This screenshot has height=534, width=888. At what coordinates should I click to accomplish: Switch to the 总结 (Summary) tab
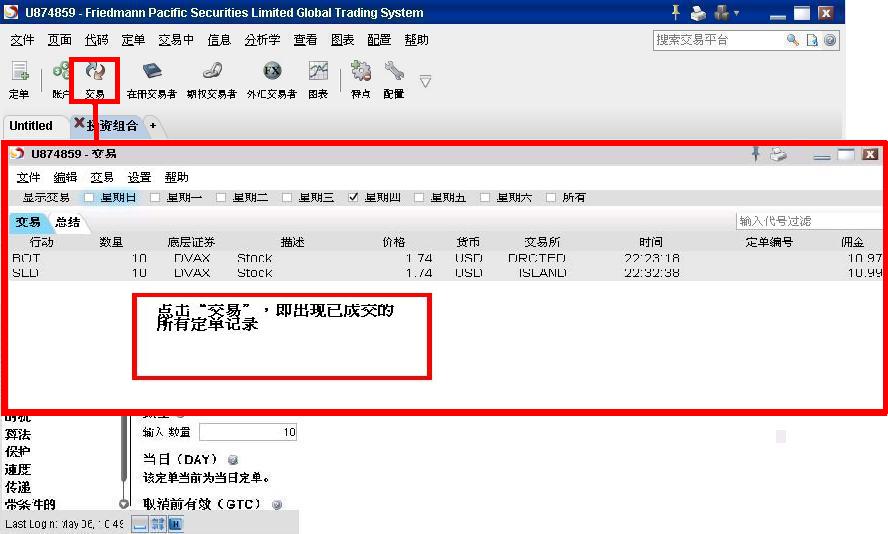coord(67,222)
